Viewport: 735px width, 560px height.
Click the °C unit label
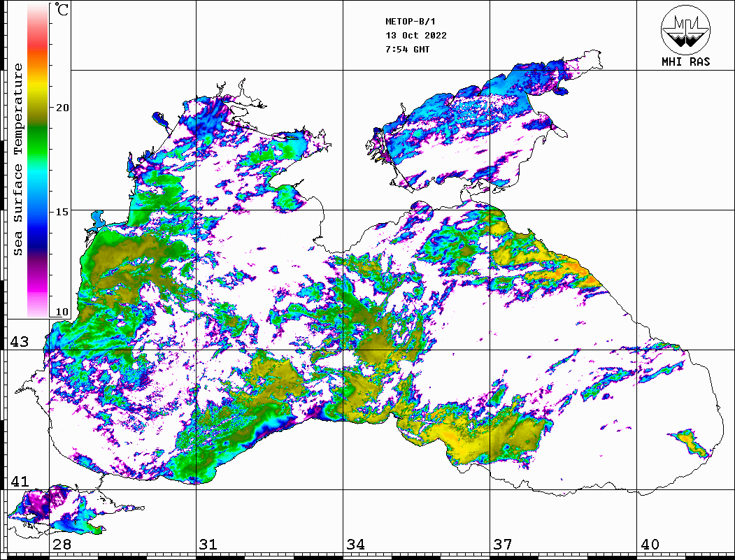[62, 9]
